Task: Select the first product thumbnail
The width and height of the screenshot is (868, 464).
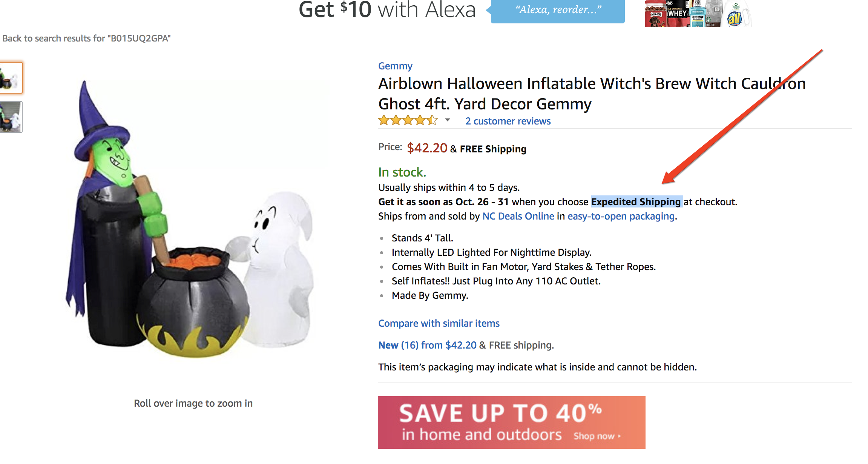Action: click(x=11, y=77)
